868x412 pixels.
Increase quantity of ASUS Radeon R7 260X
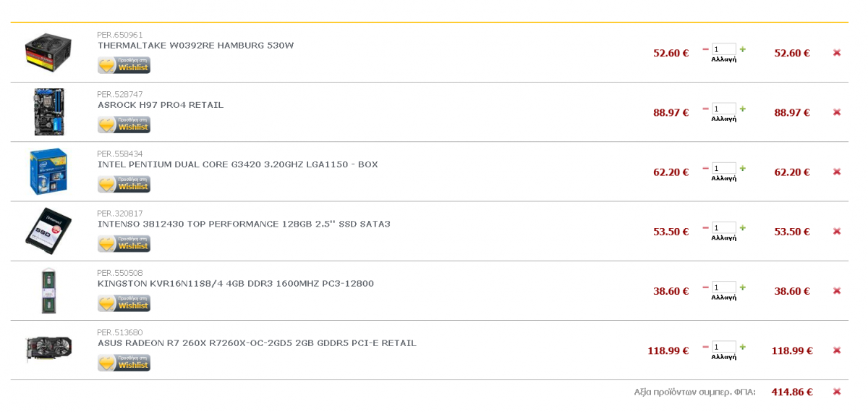point(743,347)
